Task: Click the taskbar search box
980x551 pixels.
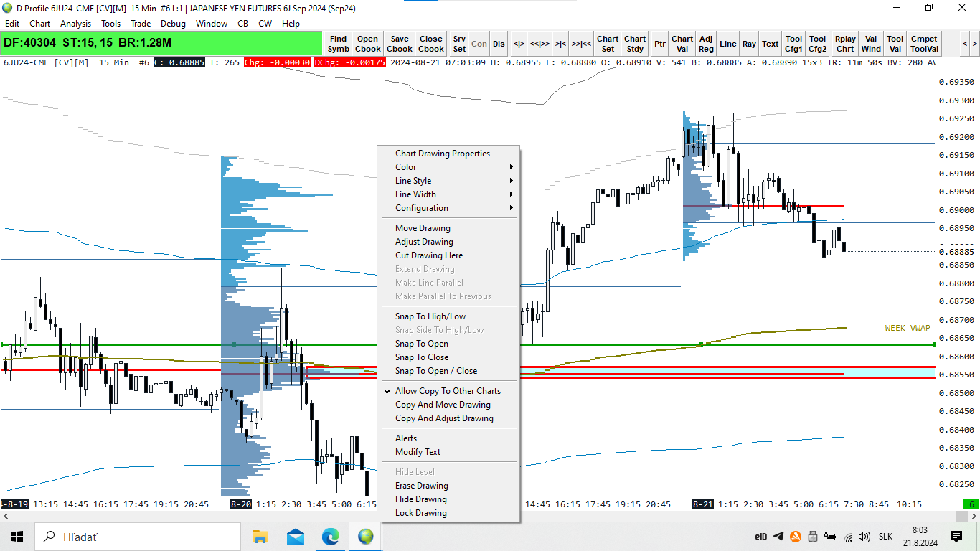Action: (x=138, y=537)
